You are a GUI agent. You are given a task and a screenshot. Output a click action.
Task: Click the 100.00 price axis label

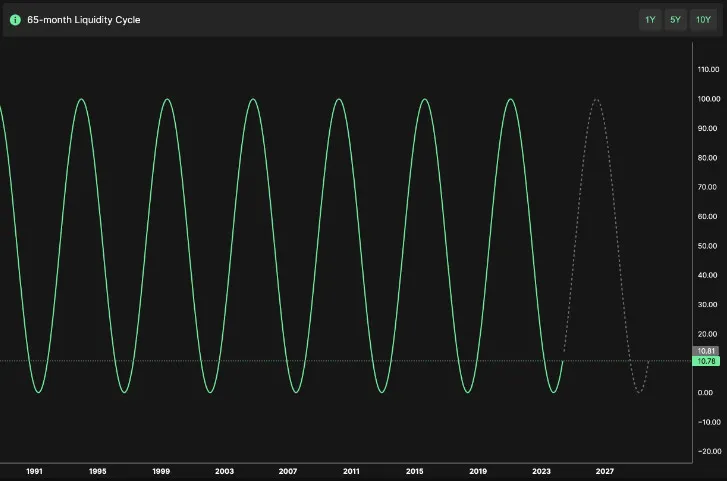[x=709, y=99]
